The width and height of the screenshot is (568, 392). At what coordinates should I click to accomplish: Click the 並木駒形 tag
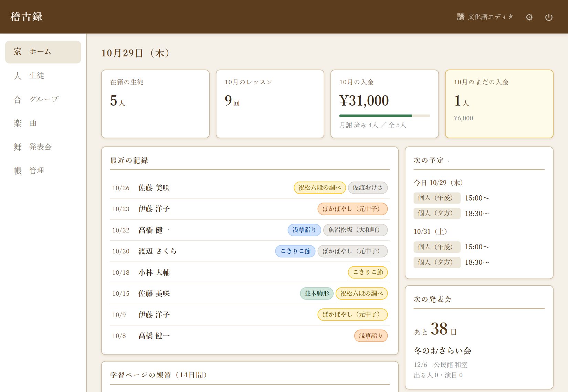point(317,294)
